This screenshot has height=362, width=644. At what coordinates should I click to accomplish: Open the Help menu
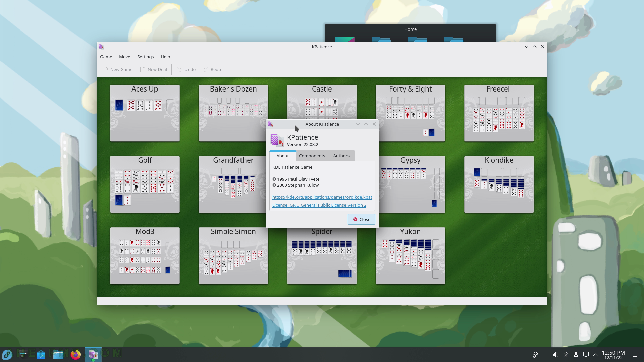(165, 57)
